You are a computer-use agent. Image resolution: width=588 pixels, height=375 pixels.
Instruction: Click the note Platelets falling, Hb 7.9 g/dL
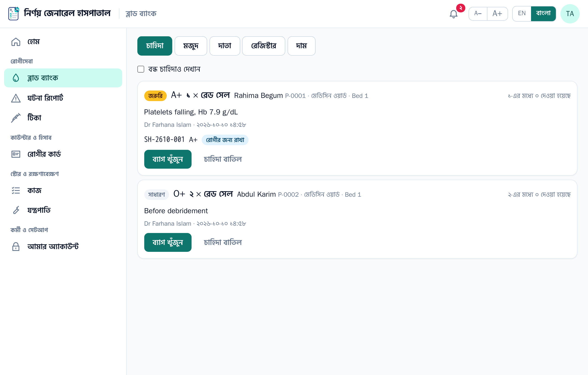point(191,112)
